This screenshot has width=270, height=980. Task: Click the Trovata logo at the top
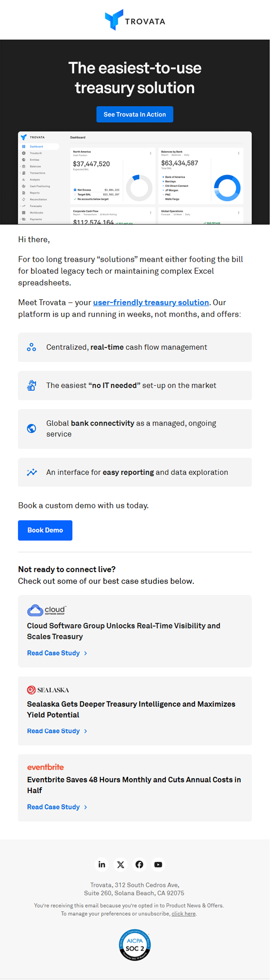click(x=135, y=20)
